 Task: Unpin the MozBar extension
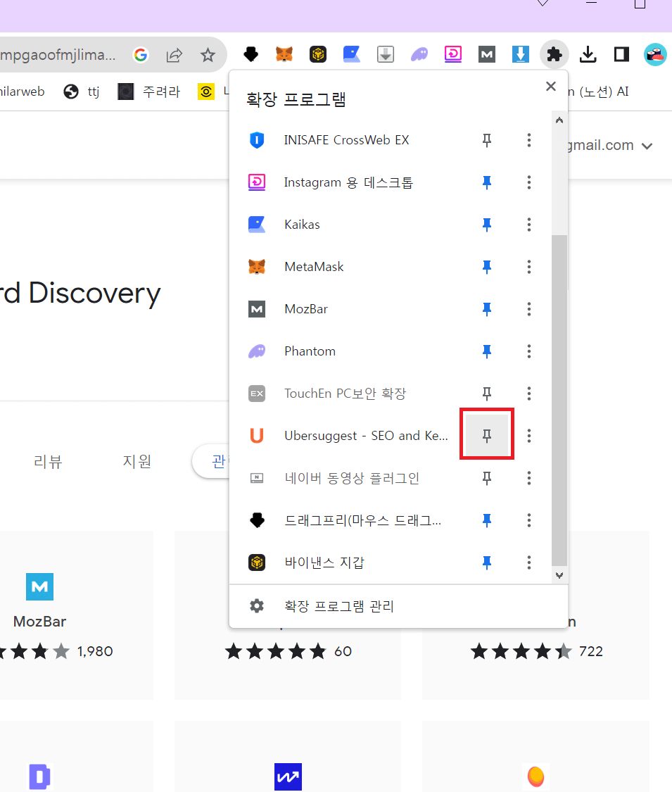(x=487, y=308)
